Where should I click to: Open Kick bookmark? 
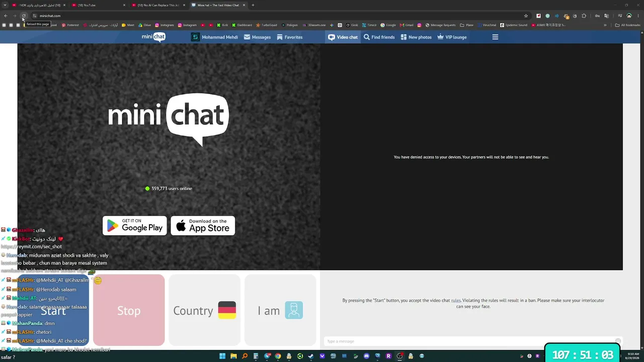223,25
